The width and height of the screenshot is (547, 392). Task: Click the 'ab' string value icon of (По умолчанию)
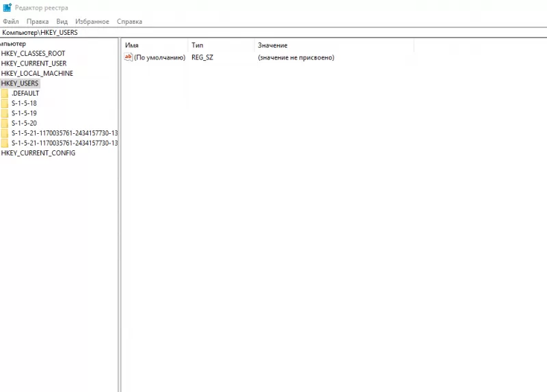coord(128,57)
